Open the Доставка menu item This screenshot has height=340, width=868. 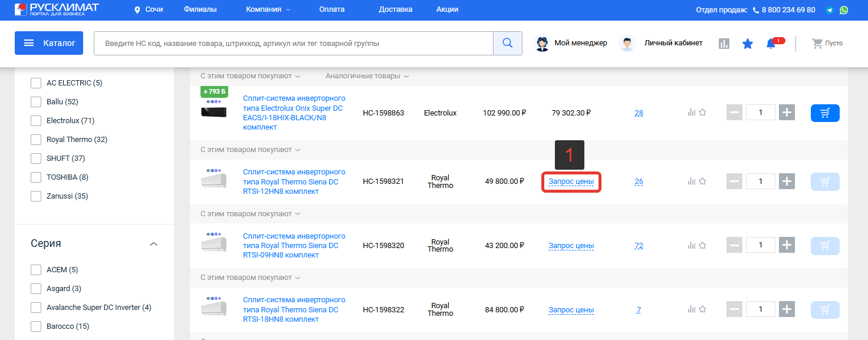coord(396,9)
